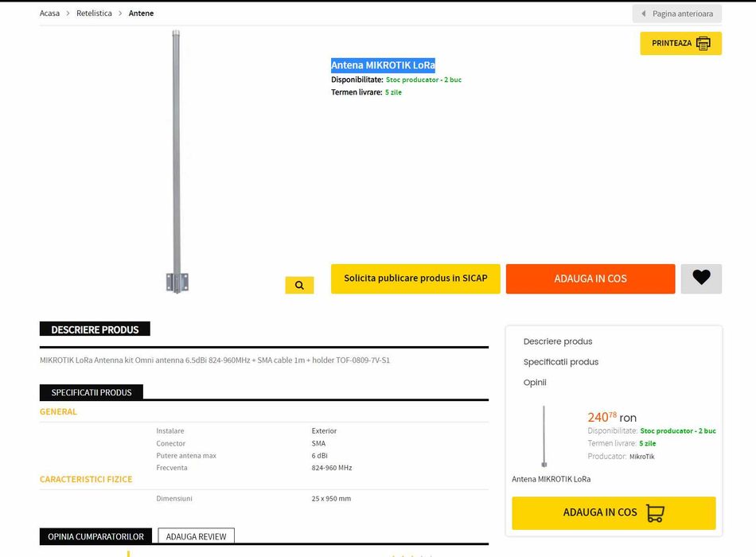Image resolution: width=756 pixels, height=557 pixels.
Task: Click the 5 zile delivery term under title
Action: click(x=393, y=92)
